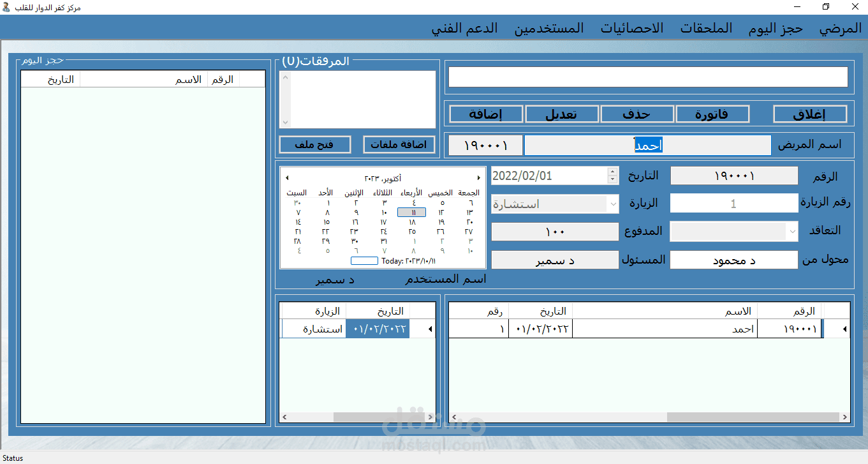Click the المسئول field showing د سمير
The image size is (868, 464).
[x=555, y=260]
